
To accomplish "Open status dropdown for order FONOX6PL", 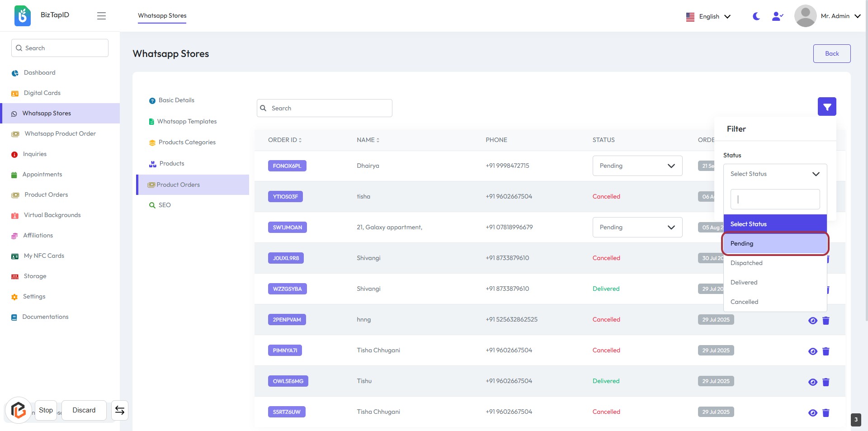I will point(637,166).
